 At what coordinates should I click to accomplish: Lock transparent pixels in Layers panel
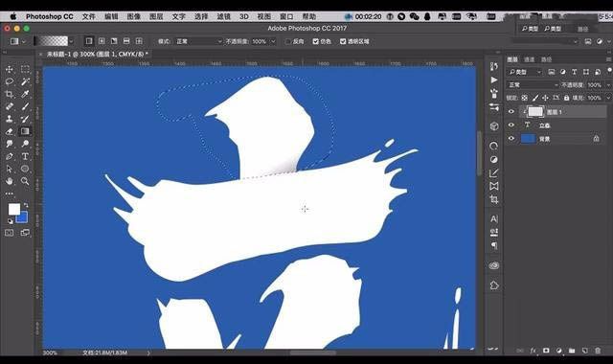[525, 98]
